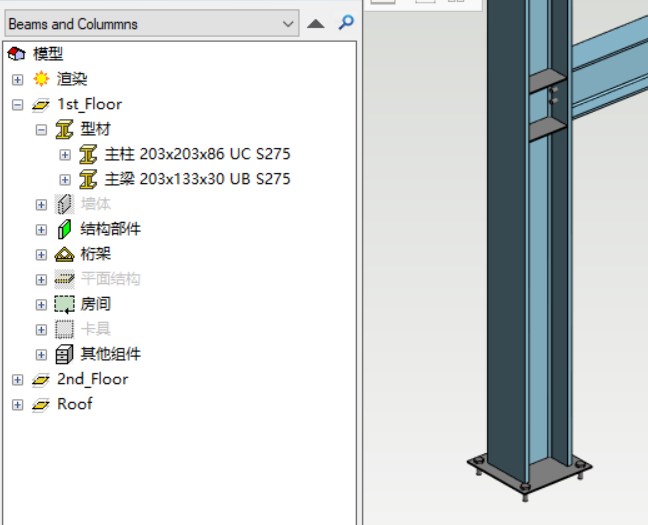The height and width of the screenshot is (525, 648).
Task: Click the 渲染 sun icon
Action: pos(41,79)
